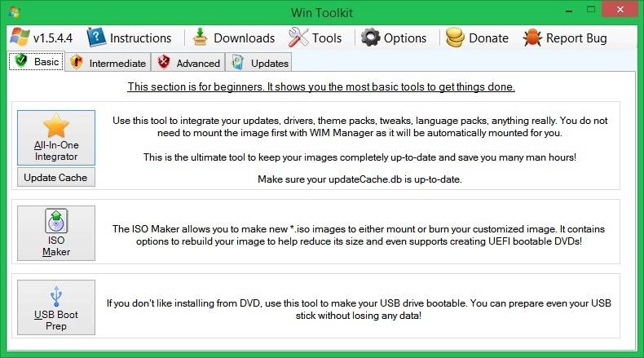The height and width of the screenshot is (358, 644).
Task: Switch to the Intermediate tab
Action: [108, 62]
